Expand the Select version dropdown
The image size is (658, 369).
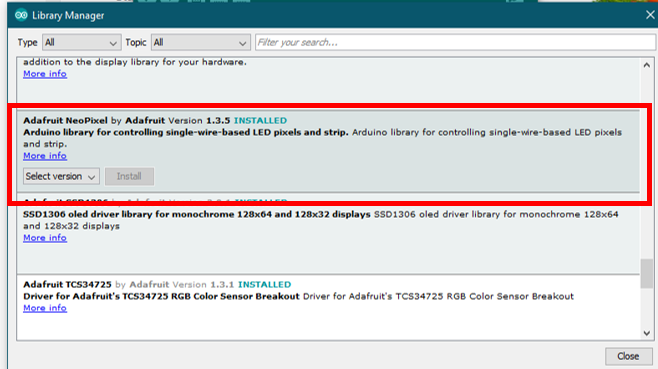[x=61, y=176]
